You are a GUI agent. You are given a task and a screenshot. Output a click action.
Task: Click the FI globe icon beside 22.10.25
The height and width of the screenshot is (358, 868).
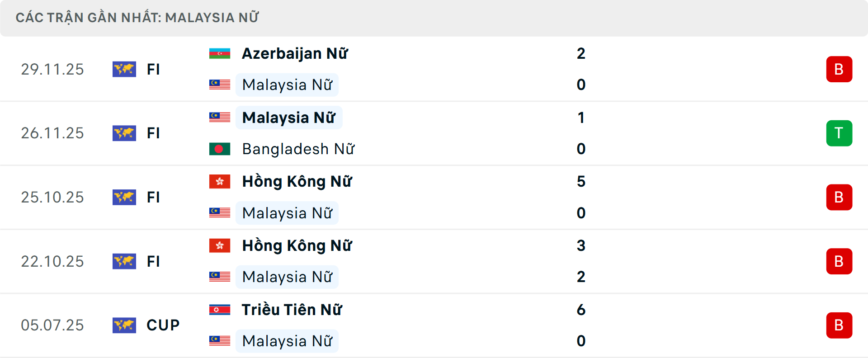pyautogui.click(x=124, y=261)
